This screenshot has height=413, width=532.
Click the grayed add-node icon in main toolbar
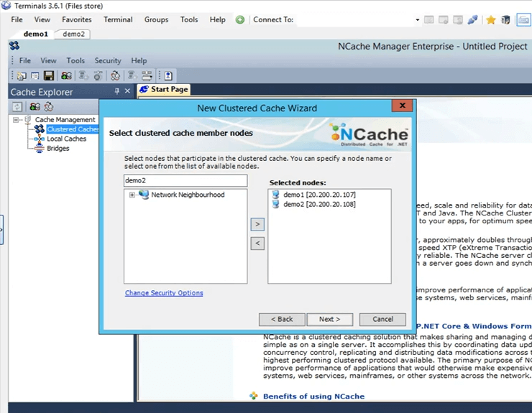83,75
